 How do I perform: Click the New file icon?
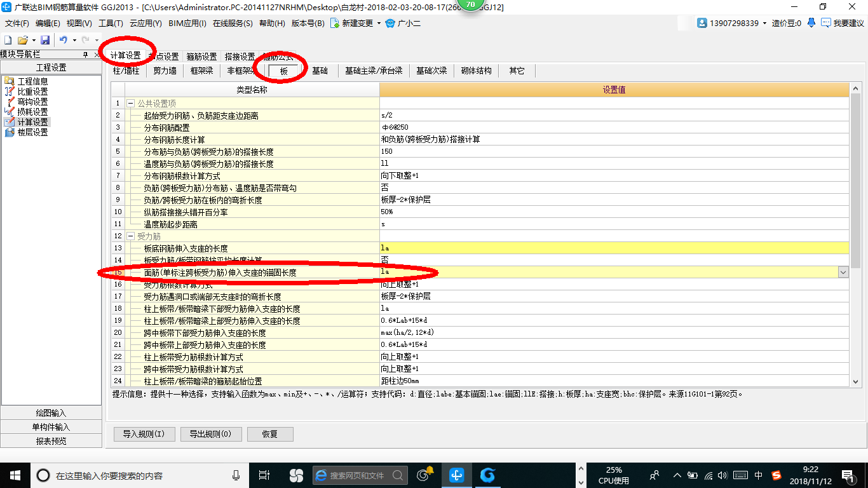pyautogui.click(x=8, y=39)
